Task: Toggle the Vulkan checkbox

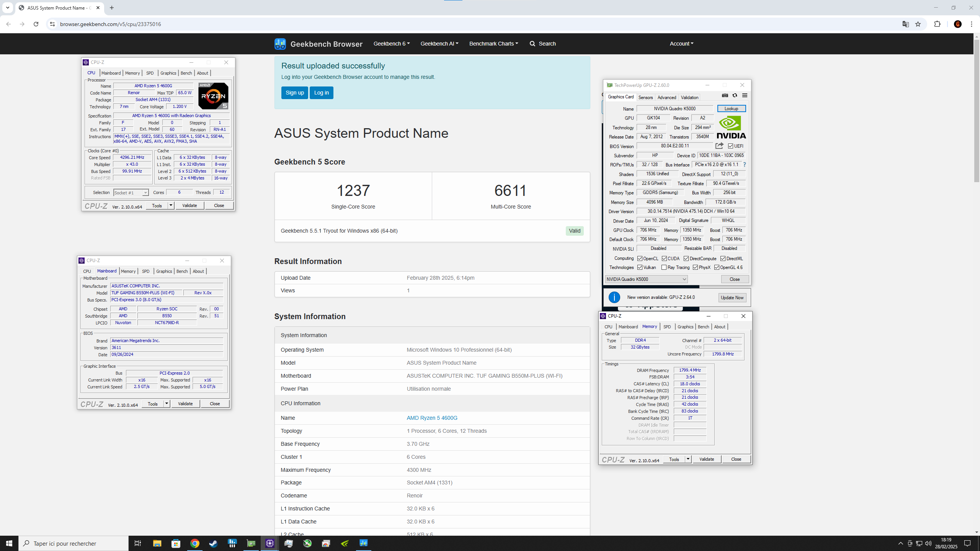Action: (x=640, y=267)
